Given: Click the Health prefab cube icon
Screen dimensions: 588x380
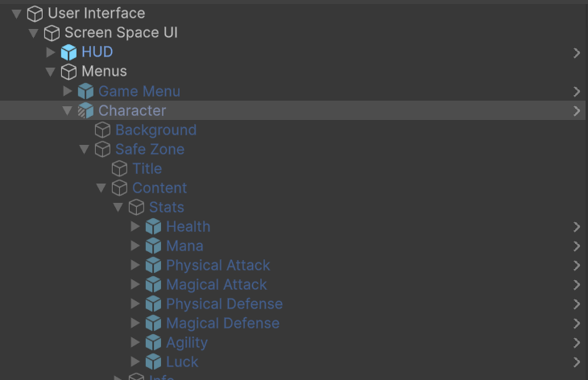Looking at the screenshot, I should pos(153,226).
